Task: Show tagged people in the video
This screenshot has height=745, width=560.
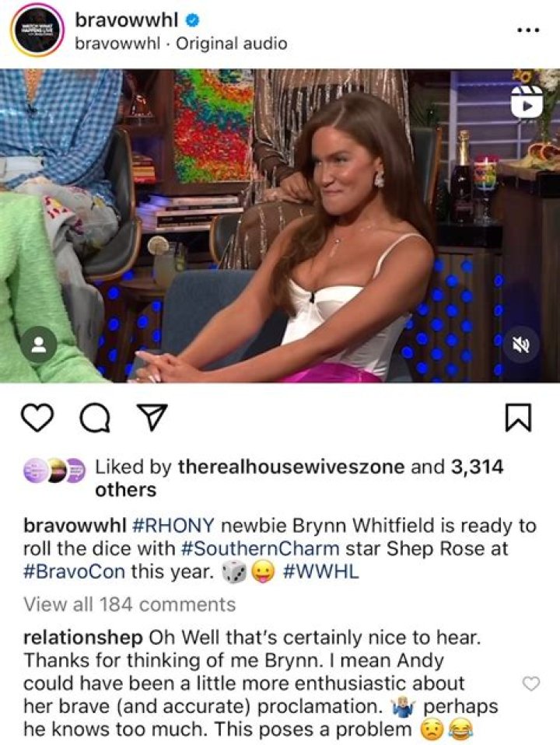Action: [x=39, y=345]
